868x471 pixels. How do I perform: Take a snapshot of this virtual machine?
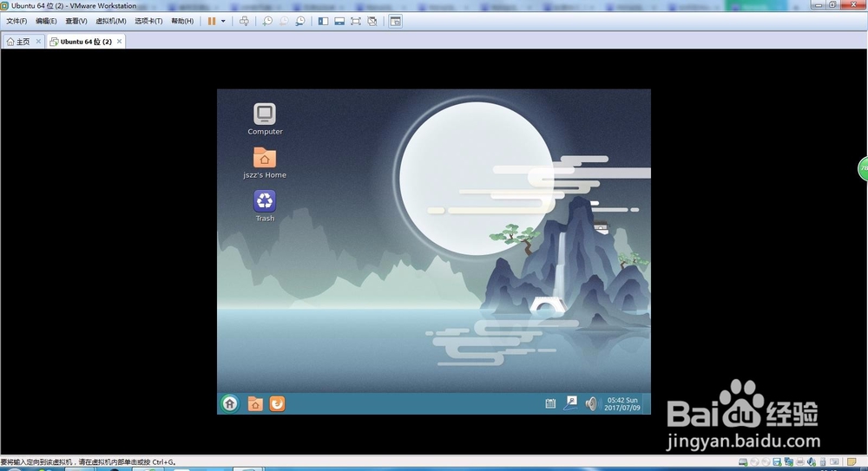267,21
